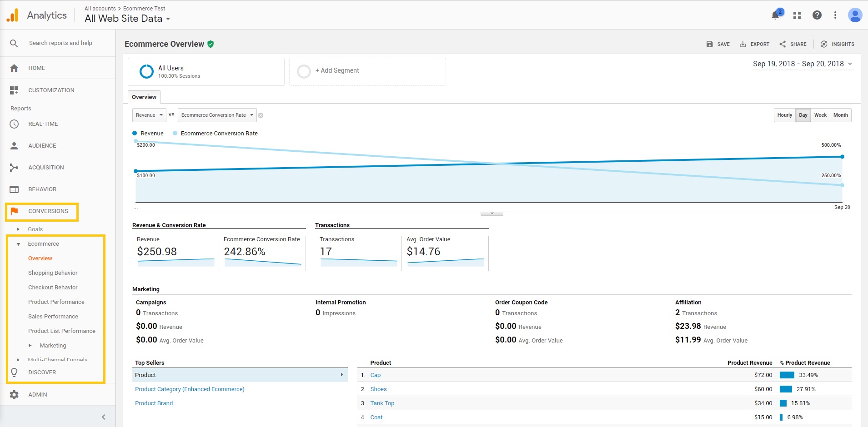Open Shopping Behavior report
Image resolution: width=868 pixels, height=427 pixels.
click(53, 273)
